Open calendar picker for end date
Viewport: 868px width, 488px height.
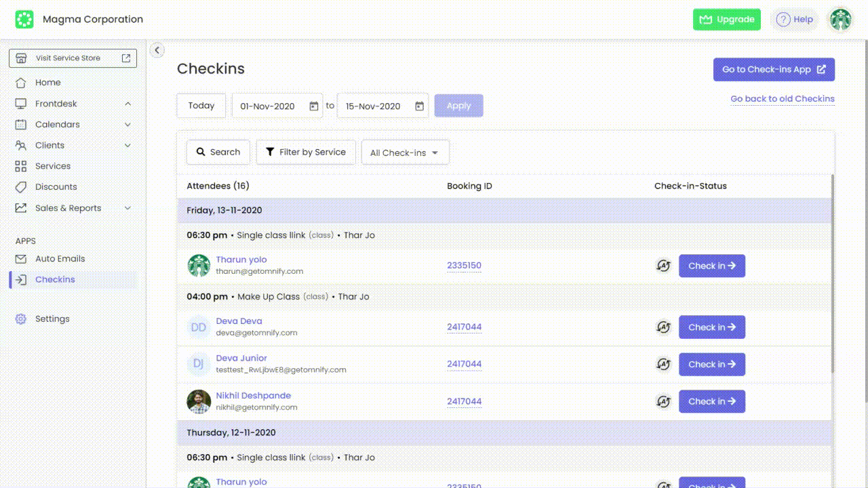pos(420,106)
